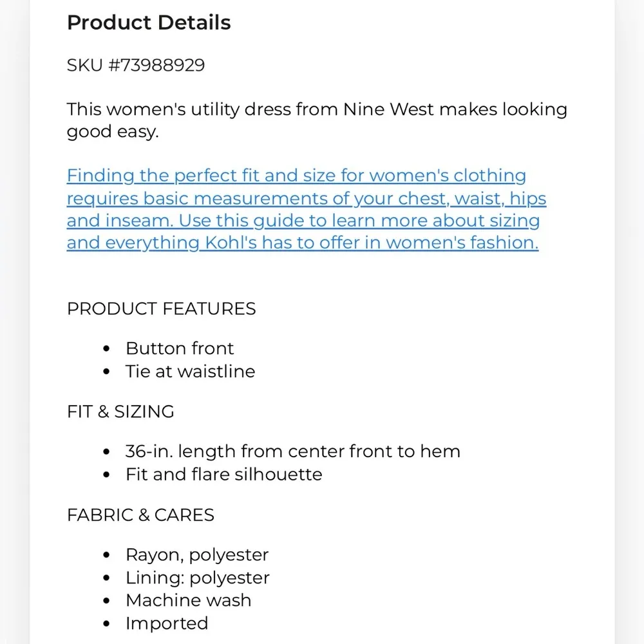Click the FIT & SIZING section heading
This screenshot has width=644, height=644.
click(x=120, y=412)
